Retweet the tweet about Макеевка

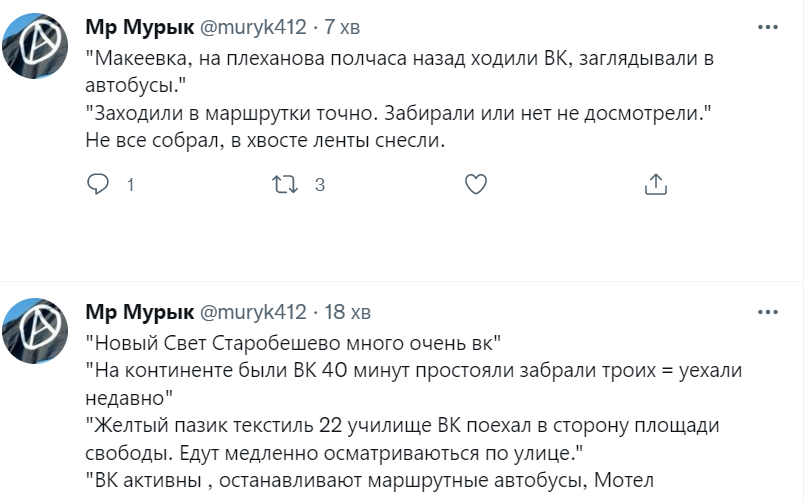click(x=285, y=184)
